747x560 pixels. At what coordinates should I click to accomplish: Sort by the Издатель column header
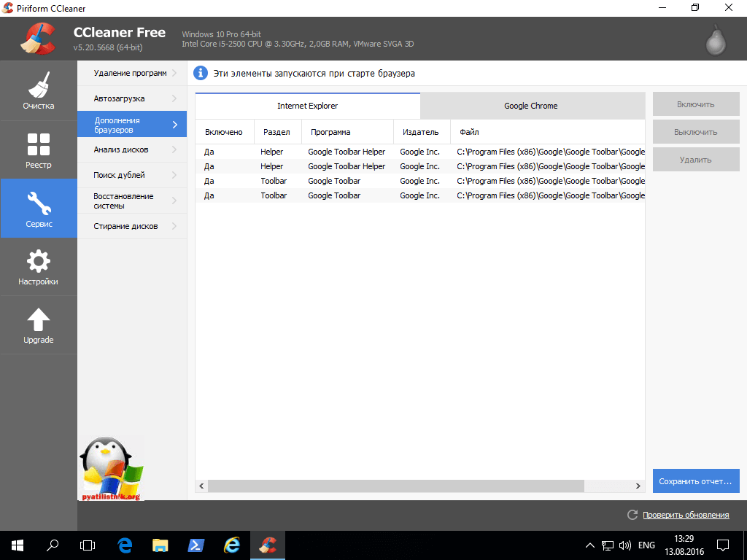(x=419, y=132)
